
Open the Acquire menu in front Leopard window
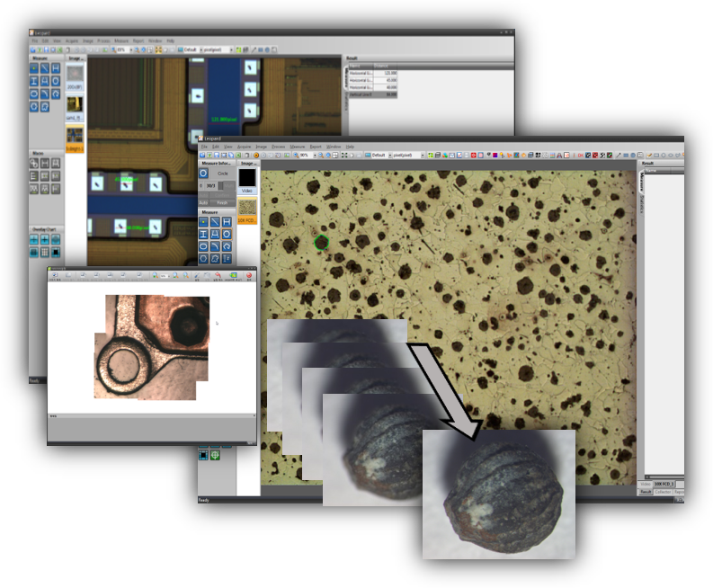245,147
